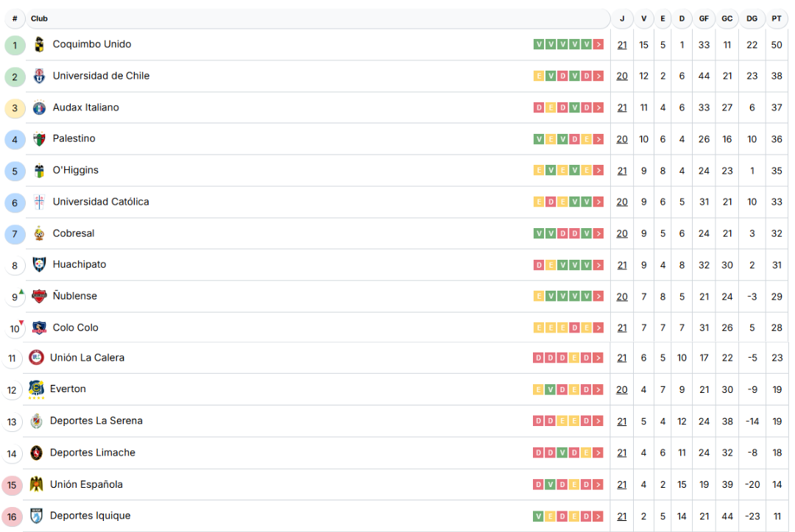Click Audax Italiano's first form result D badge
Viewport: 795px width, 532px height.
pyautogui.click(x=538, y=107)
